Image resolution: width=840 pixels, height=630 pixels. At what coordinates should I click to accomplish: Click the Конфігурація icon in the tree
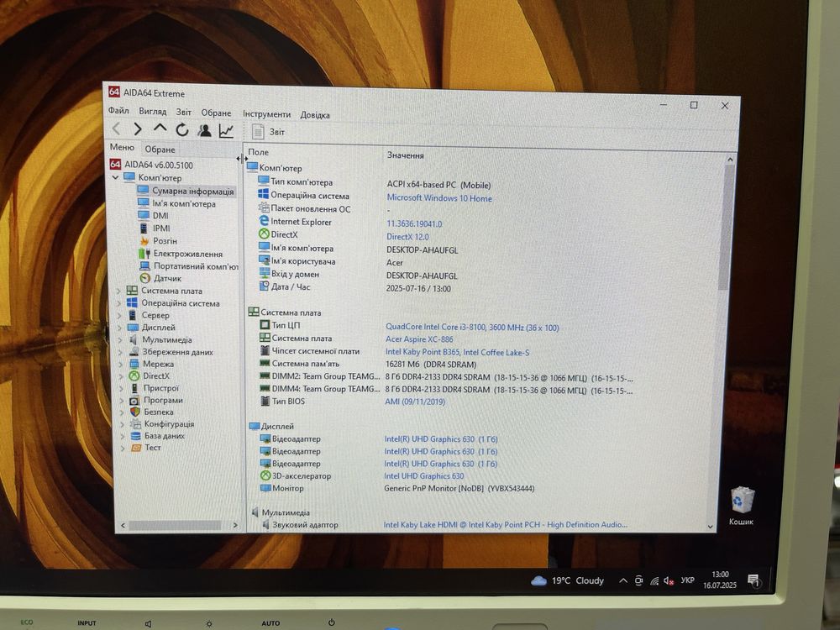(135, 423)
